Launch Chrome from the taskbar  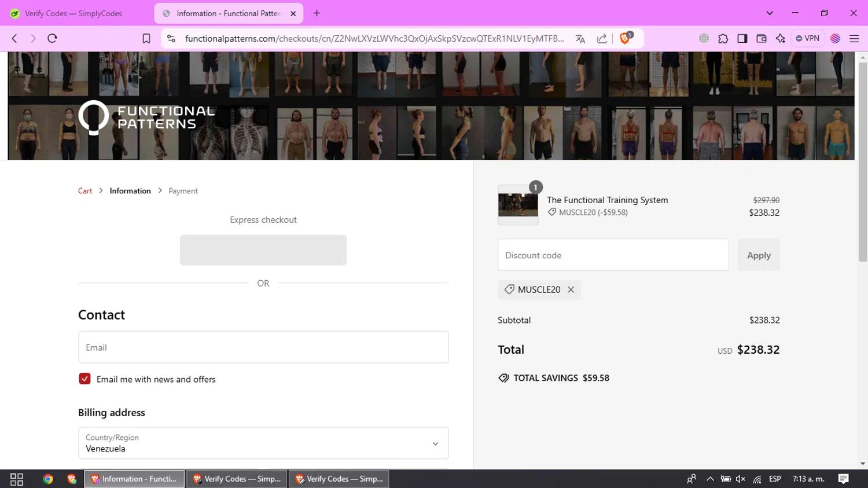tap(48, 479)
